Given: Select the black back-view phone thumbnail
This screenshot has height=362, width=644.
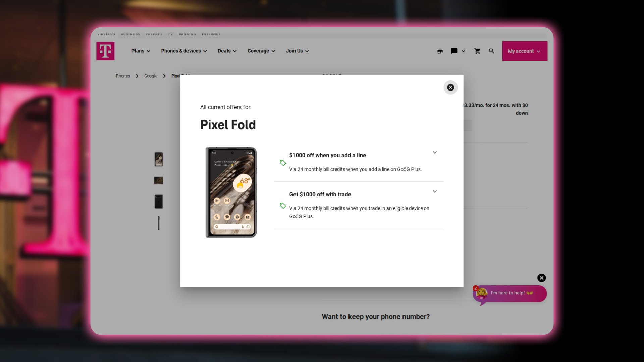Looking at the screenshot, I should click(x=159, y=202).
